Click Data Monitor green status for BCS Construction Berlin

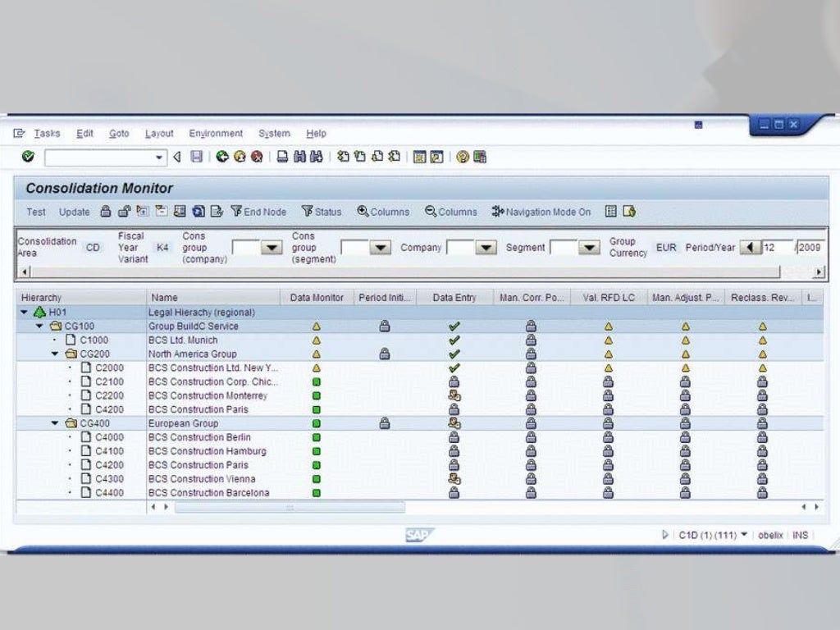click(317, 437)
